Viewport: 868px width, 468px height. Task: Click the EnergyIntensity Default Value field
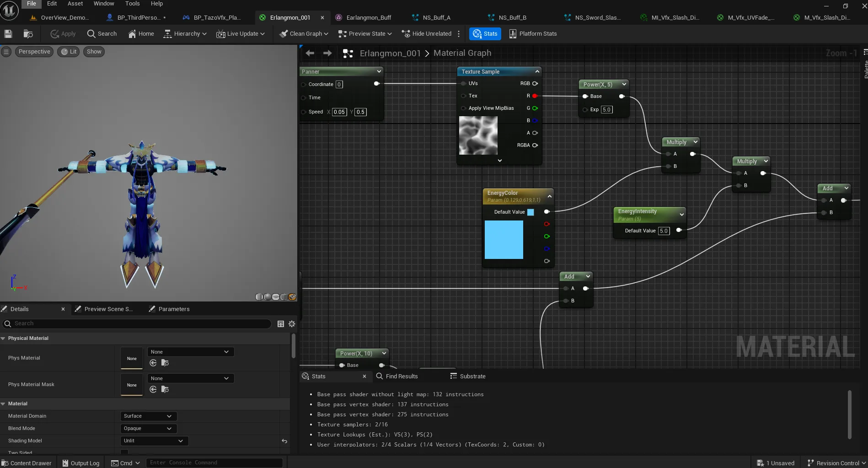point(664,231)
